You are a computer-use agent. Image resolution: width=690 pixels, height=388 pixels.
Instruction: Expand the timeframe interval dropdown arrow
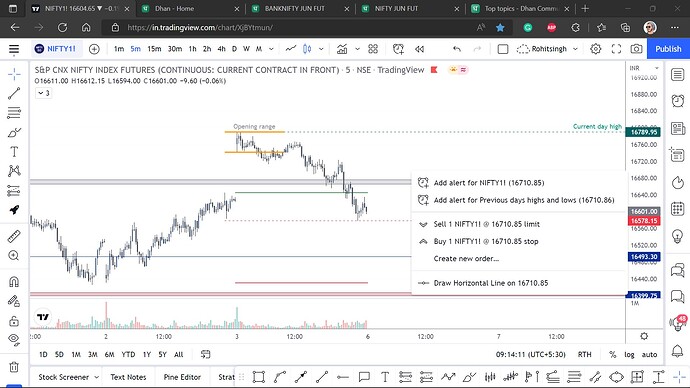(271, 49)
